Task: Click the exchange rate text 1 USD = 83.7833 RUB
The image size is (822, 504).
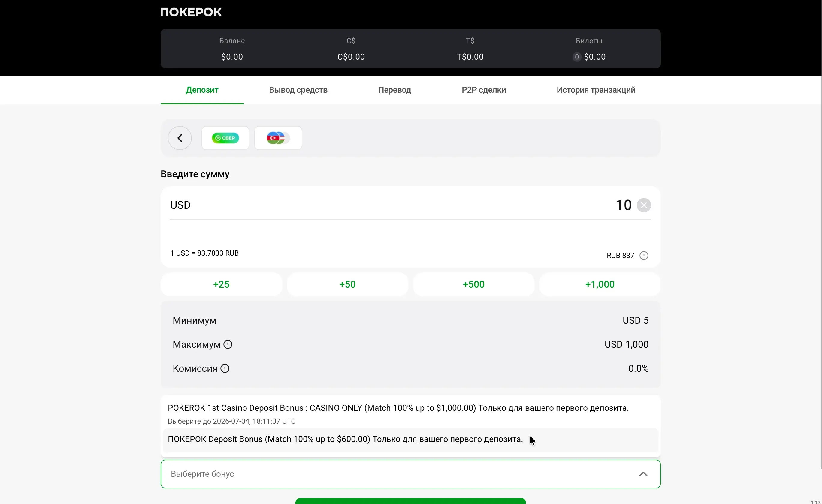Action: [204, 253]
